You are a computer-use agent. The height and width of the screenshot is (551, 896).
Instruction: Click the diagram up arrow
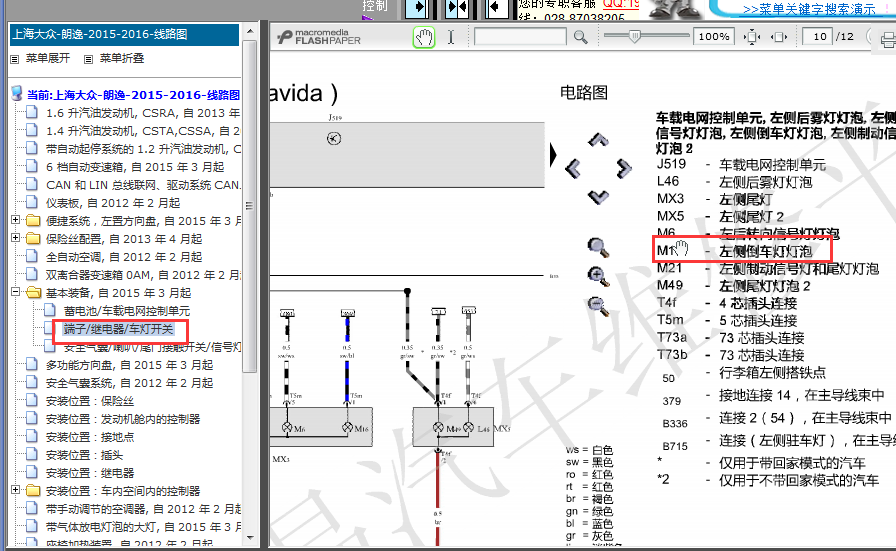click(598, 139)
